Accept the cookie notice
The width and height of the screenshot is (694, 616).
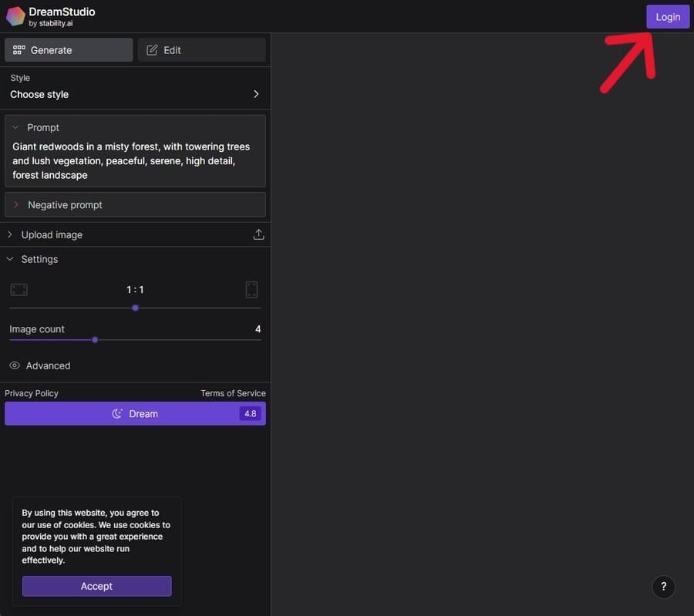97,586
